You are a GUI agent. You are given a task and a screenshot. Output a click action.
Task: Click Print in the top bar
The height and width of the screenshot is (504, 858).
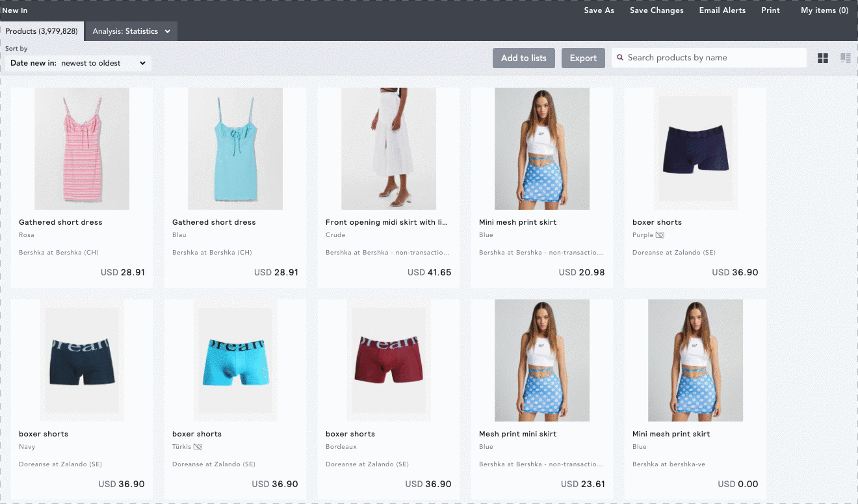[771, 10]
